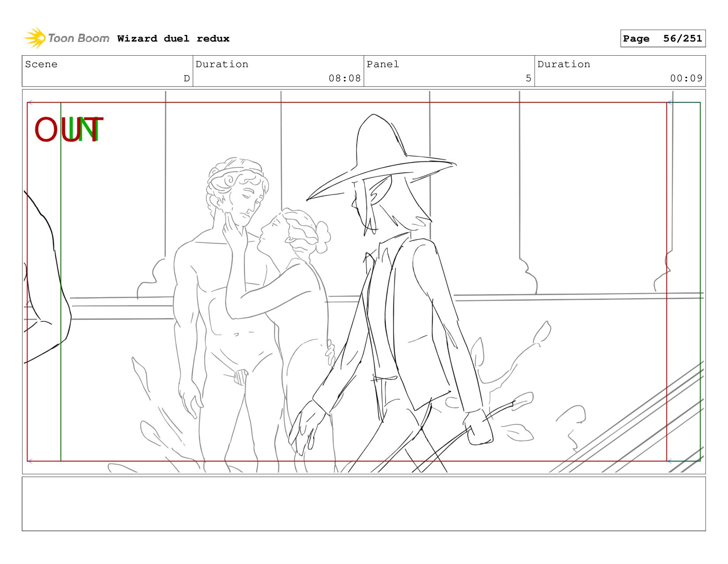Select the scene value 'D'
Image resolution: width=728 pixels, height=564 pixels.
(x=186, y=78)
